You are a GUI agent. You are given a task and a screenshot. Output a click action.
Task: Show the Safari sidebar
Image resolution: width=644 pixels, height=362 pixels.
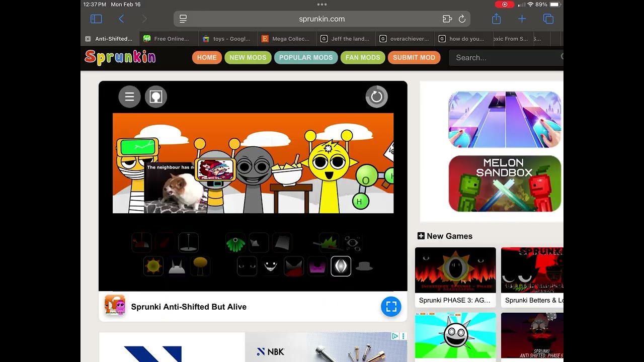tap(96, 19)
